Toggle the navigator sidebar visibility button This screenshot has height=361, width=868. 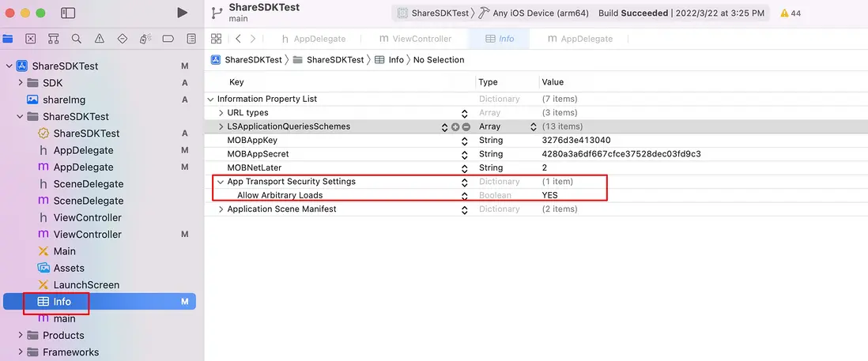[x=68, y=13]
